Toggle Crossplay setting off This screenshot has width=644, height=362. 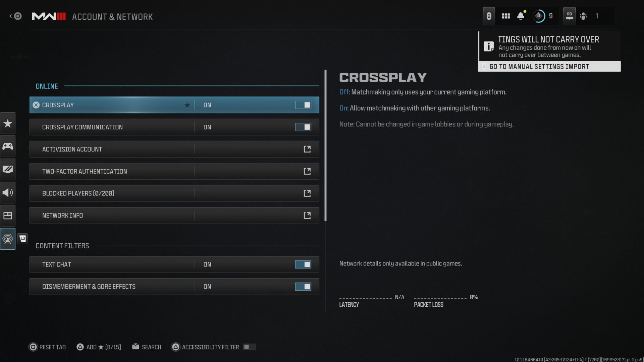tap(303, 105)
